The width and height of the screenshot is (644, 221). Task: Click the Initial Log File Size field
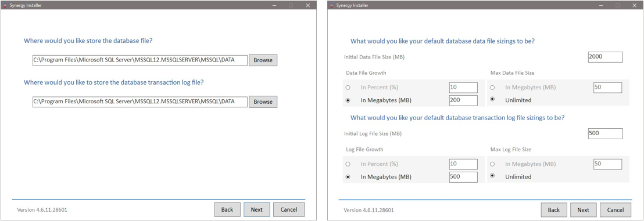pyautogui.click(x=606, y=133)
